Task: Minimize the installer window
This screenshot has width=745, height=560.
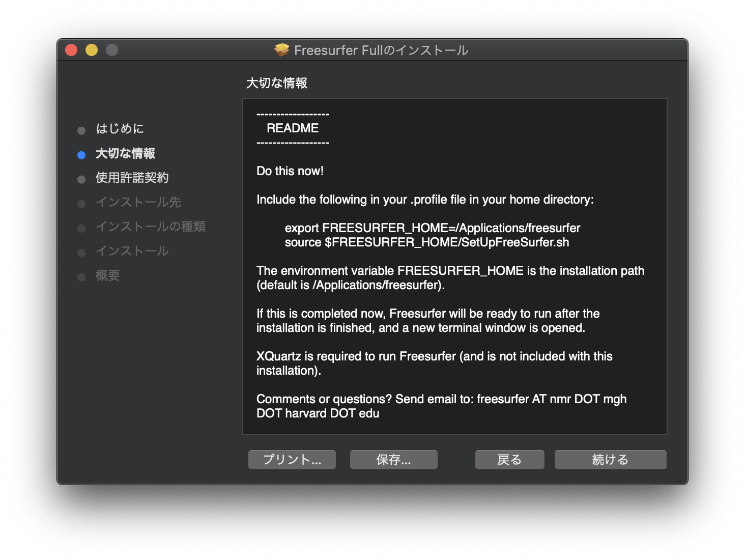Action: click(x=91, y=49)
